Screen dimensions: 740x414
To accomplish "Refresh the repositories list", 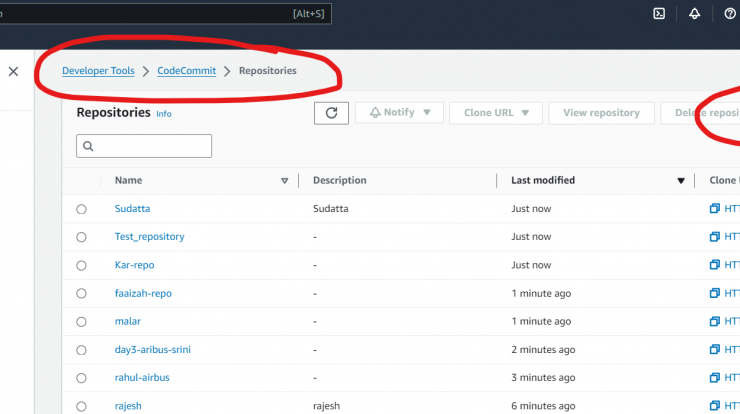I will click(331, 113).
